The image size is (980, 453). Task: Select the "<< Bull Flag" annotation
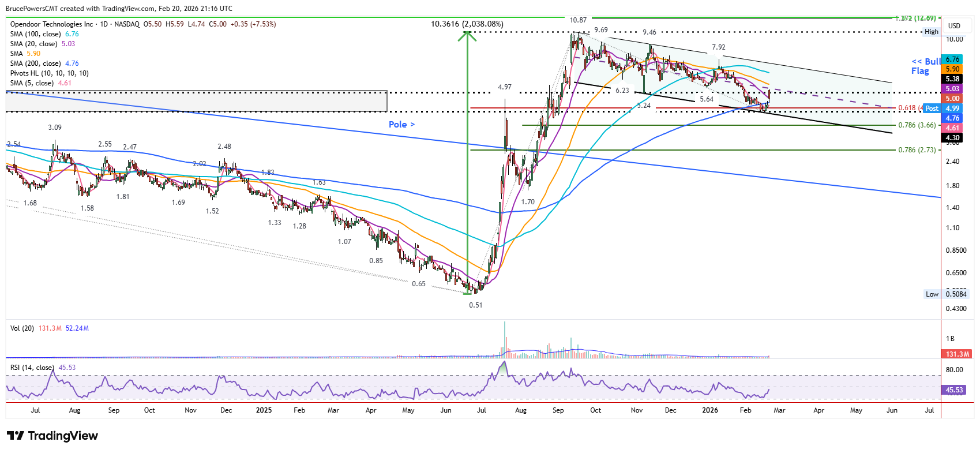pyautogui.click(x=925, y=66)
